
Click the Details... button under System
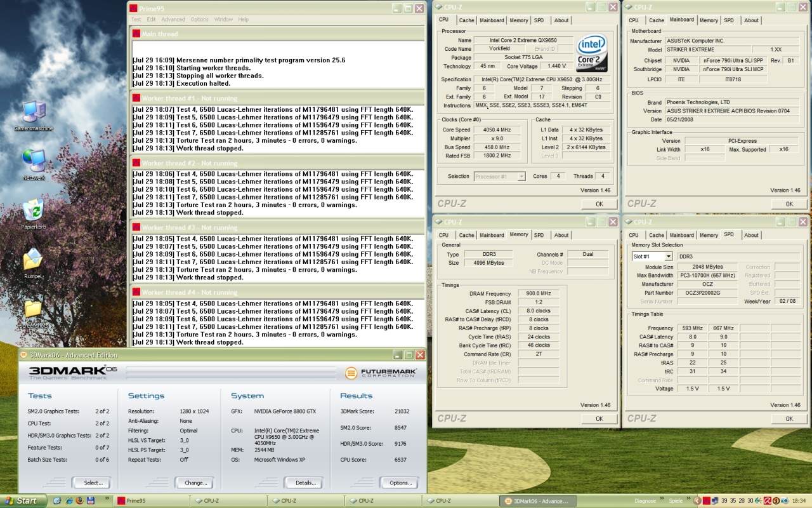(304, 483)
